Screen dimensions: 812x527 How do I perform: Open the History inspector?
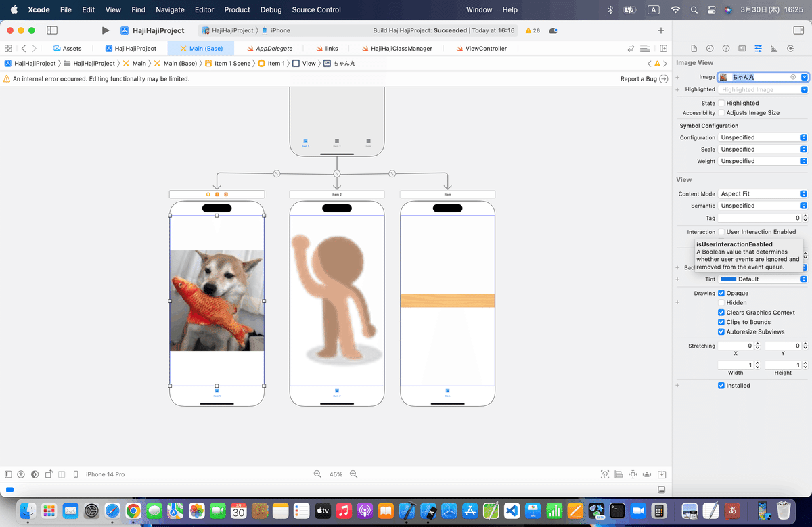(710, 49)
